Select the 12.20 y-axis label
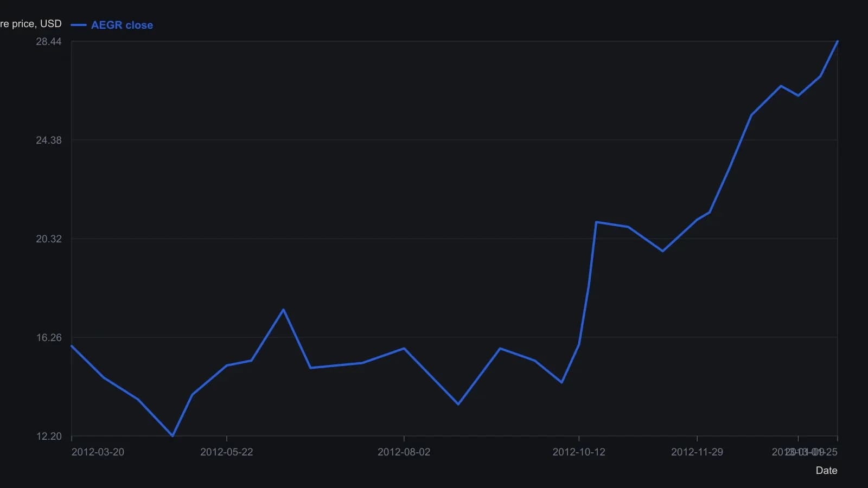The height and width of the screenshot is (488, 868). point(49,436)
